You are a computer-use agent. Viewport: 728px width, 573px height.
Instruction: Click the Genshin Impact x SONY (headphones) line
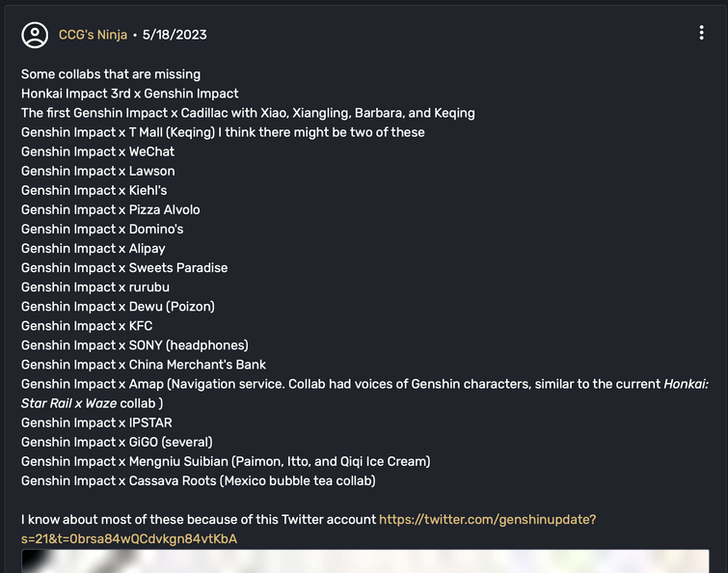135,345
